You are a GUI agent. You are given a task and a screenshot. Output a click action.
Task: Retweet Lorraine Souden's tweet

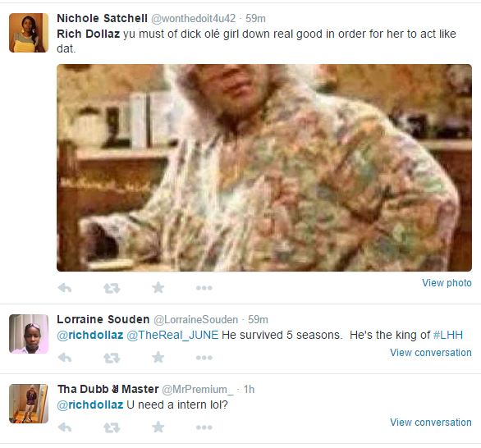tap(112, 358)
